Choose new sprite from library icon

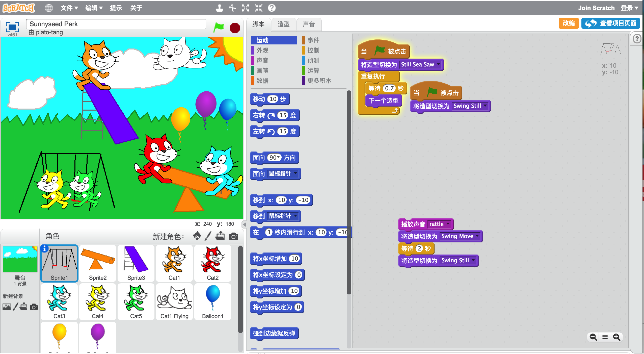coord(197,236)
